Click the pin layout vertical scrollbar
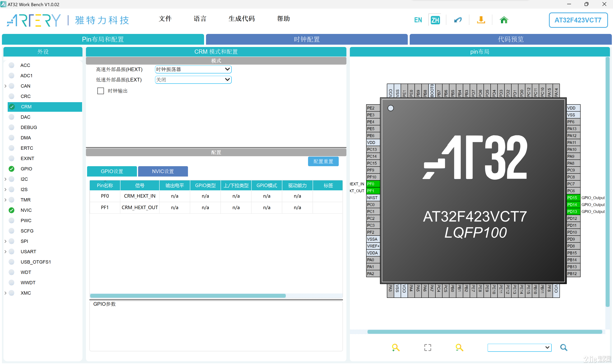The width and height of the screenshot is (613, 364). (607, 182)
